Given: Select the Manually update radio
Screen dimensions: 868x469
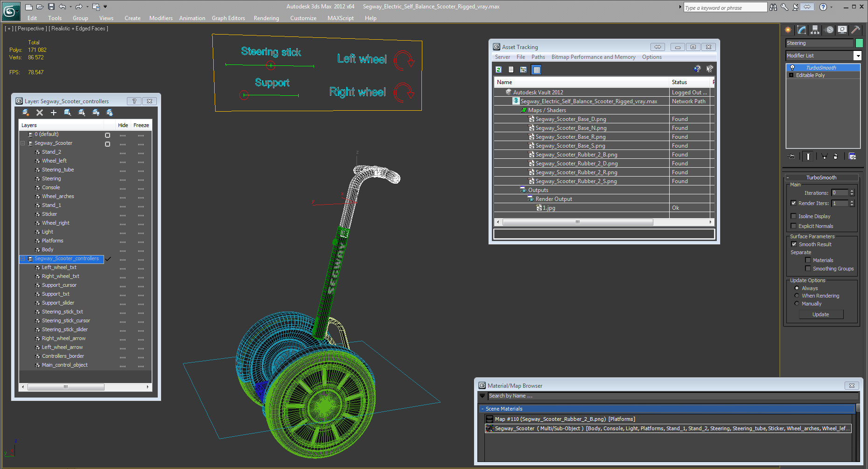Looking at the screenshot, I should pos(797,304).
